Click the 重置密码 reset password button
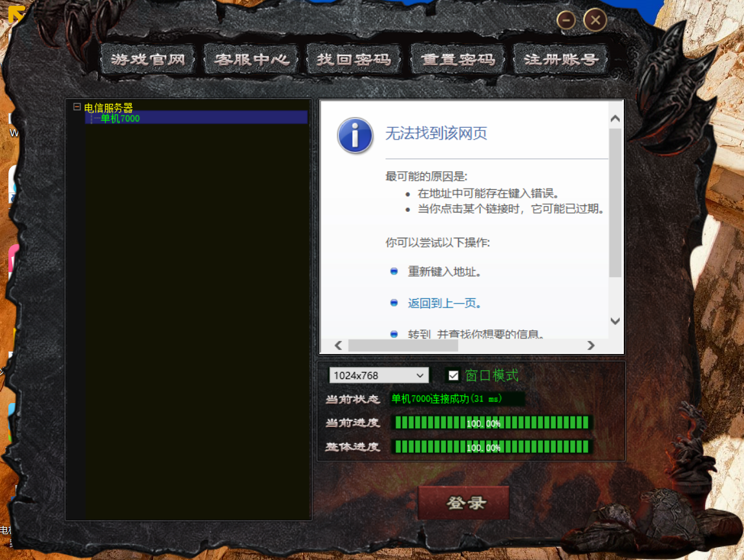Image resolution: width=744 pixels, height=560 pixels. [458, 59]
